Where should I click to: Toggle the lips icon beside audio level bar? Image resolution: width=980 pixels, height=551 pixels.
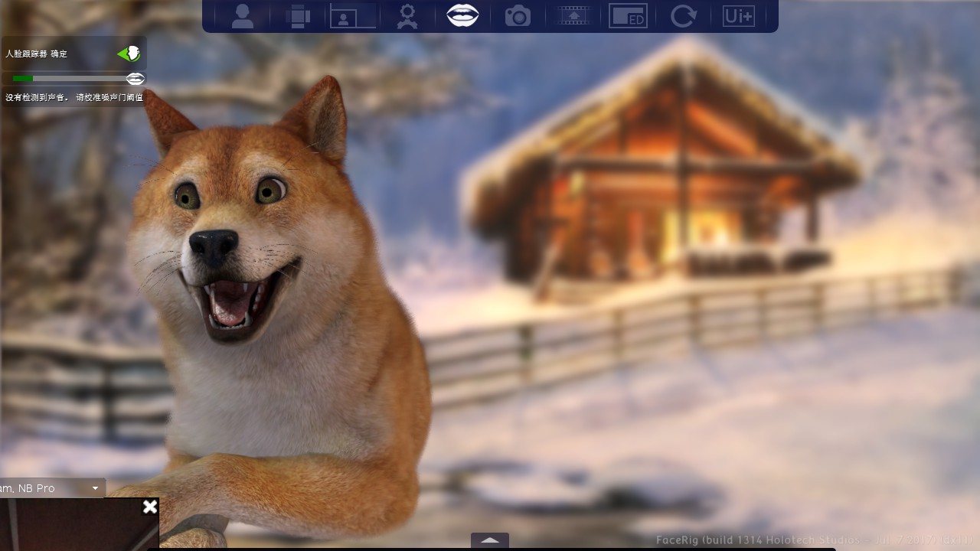click(x=136, y=79)
